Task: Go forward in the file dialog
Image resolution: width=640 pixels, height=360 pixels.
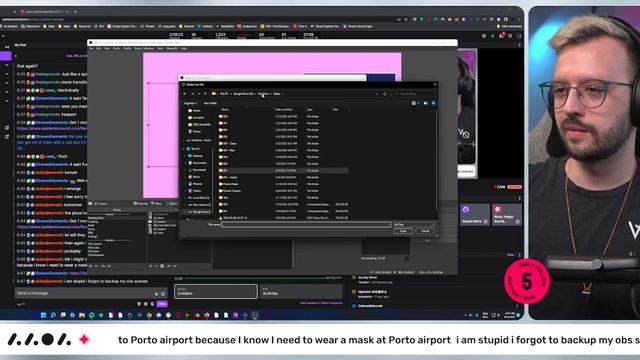Action: pyautogui.click(x=192, y=94)
